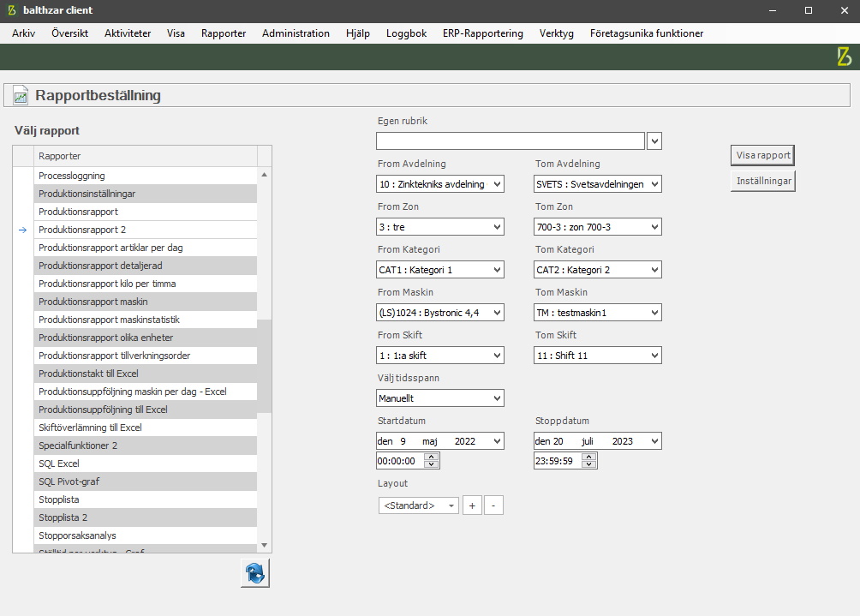860x616 pixels.
Task: Click the Egen rubrik text field
Action: 510,141
